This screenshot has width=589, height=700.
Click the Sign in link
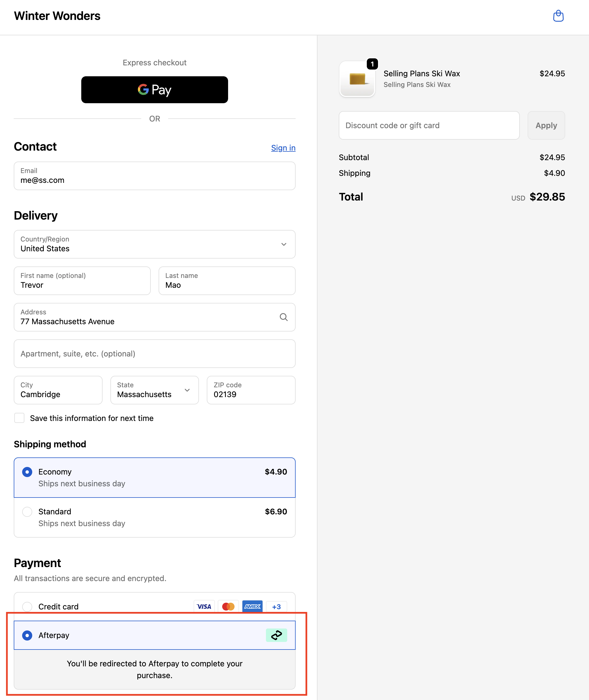(283, 148)
